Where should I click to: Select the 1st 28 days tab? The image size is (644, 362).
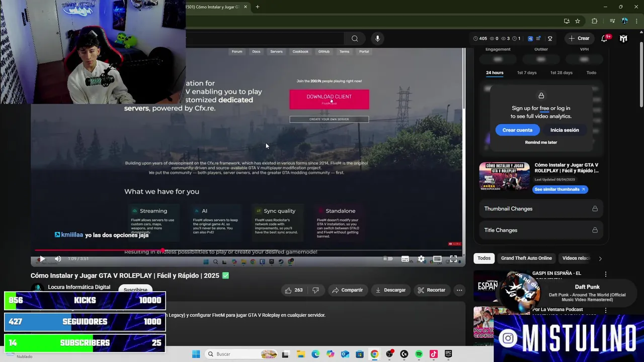561,72
